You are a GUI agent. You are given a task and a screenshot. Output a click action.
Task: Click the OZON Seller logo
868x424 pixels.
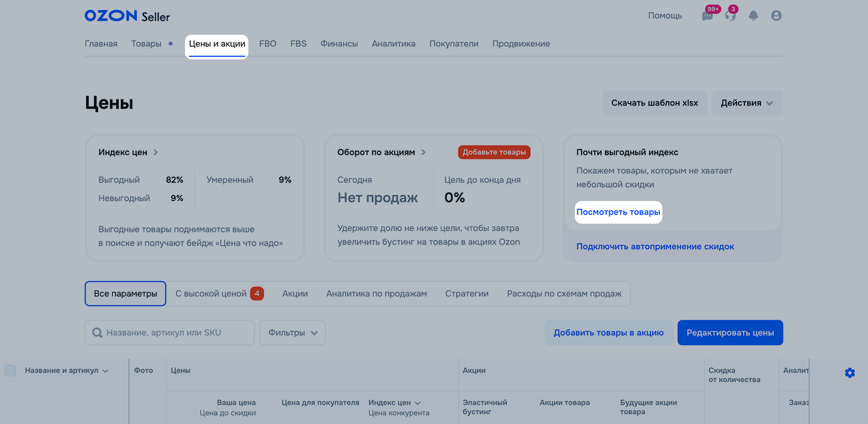(127, 16)
